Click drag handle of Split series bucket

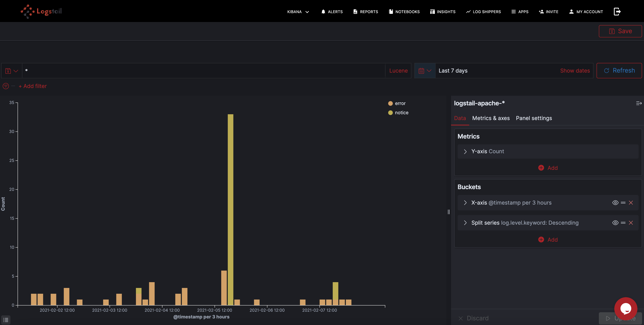tap(623, 223)
